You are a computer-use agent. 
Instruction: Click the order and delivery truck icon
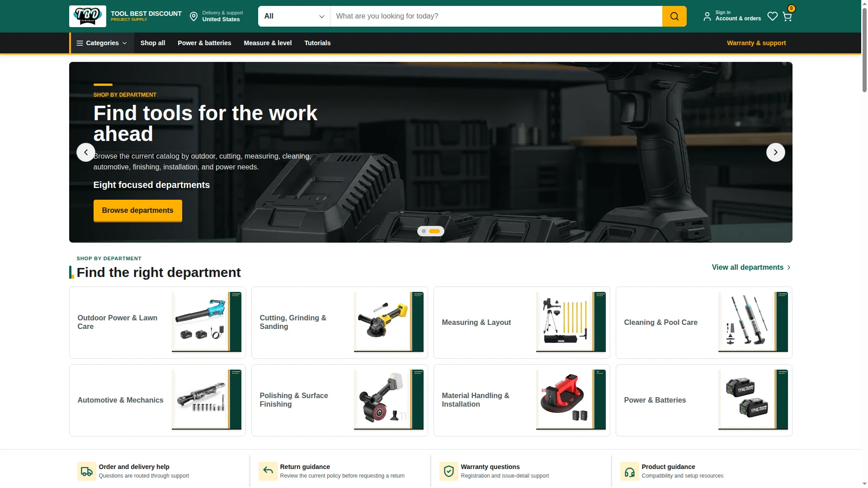click(x=86, y=471)
